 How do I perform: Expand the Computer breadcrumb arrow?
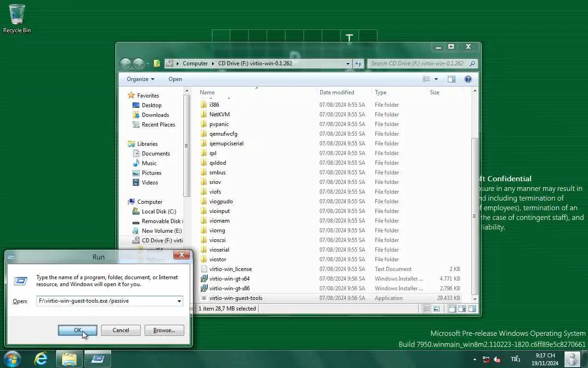click(x=213, y=63)
